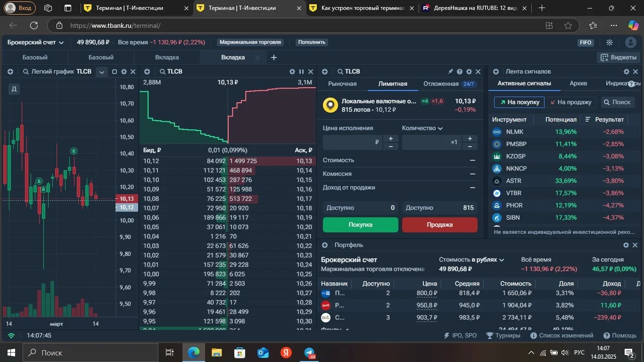This screenshot has width=644, height=362.
Task: Show only На покупку signals
Action: point(519,102)
